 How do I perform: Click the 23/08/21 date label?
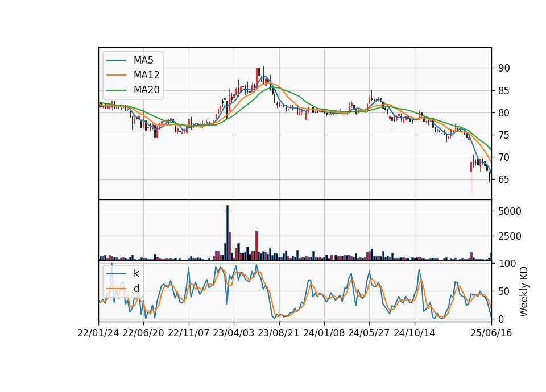[279, 333]
